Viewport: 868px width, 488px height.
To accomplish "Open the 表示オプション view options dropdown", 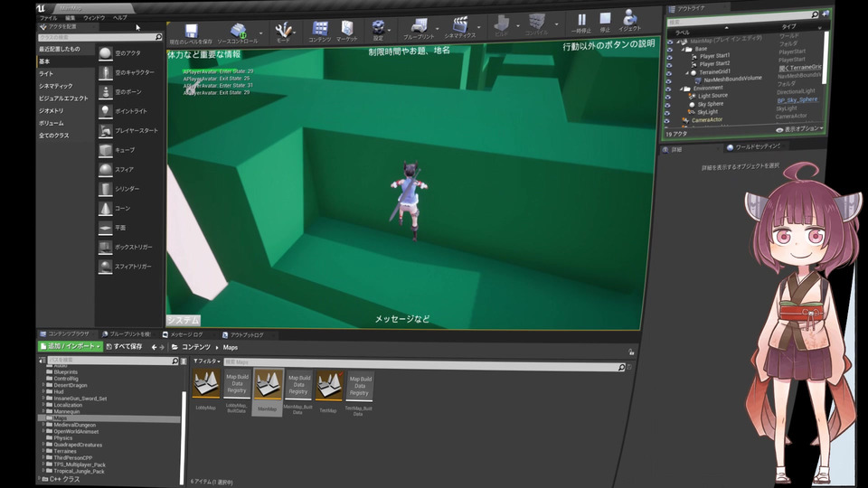I will tap(800, 129).
